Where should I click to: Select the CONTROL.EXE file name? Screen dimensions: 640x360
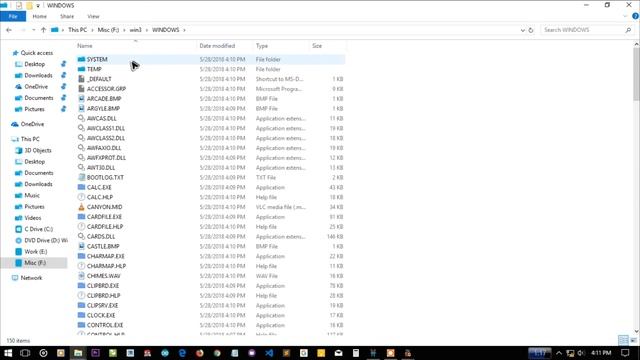pos(105,325)
